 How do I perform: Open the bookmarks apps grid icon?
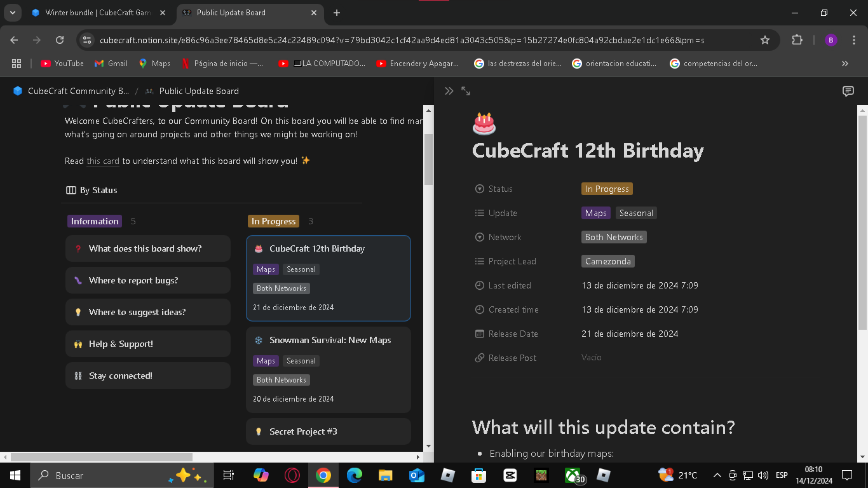[x=17, y=64]
